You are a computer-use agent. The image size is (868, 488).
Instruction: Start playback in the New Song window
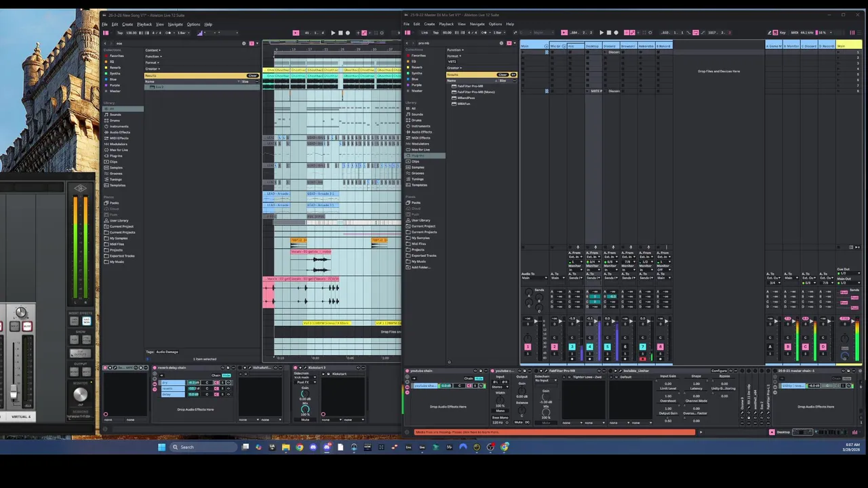click(x=333, y=33)
